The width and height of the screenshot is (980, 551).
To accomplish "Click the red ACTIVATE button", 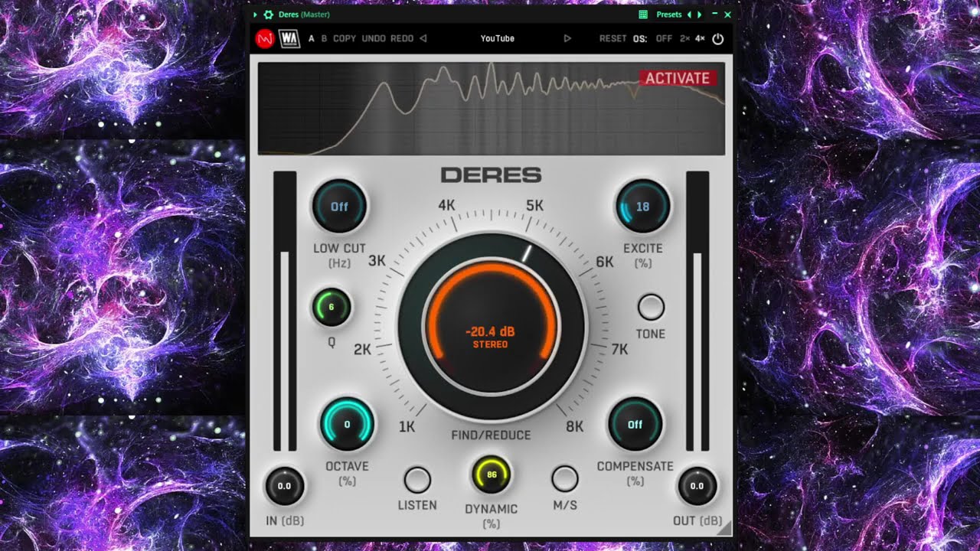I will (x=678, y=78).
